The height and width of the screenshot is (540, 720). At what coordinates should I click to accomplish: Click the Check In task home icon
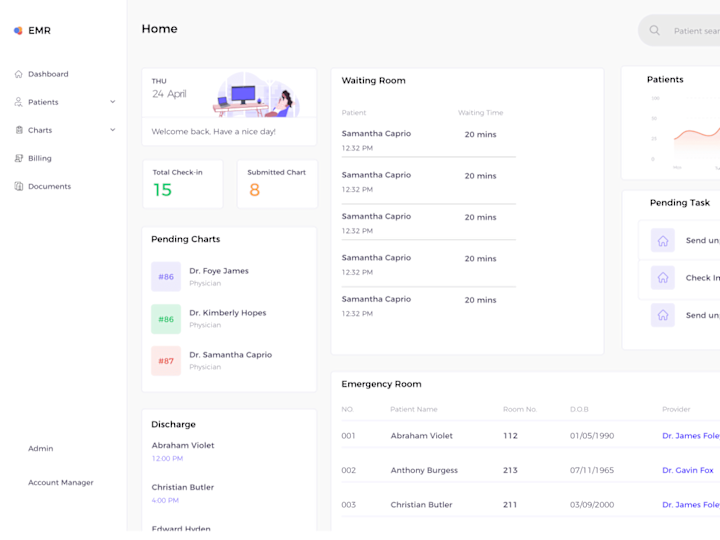(663, 277)
